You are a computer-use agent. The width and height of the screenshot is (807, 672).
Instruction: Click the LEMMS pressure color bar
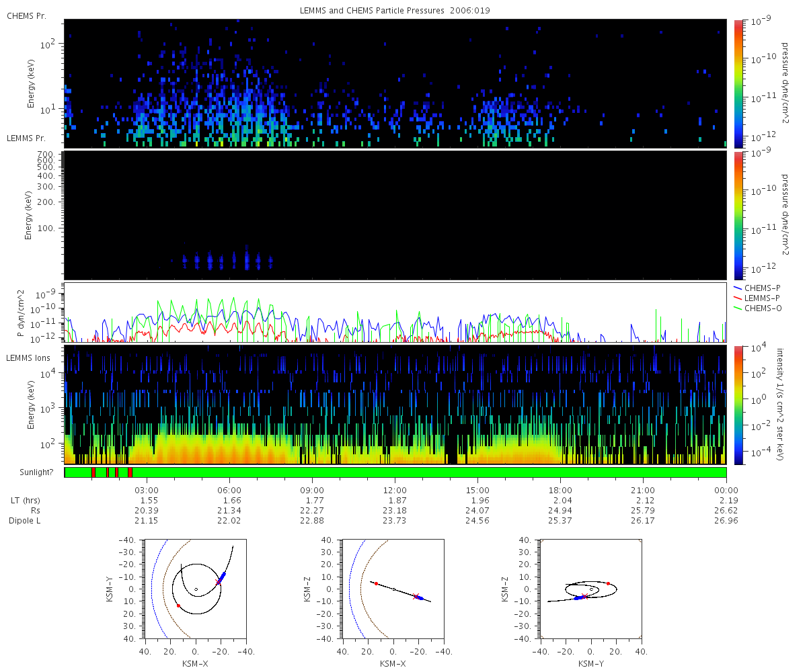pyautogui.click(x=738, y=215)
